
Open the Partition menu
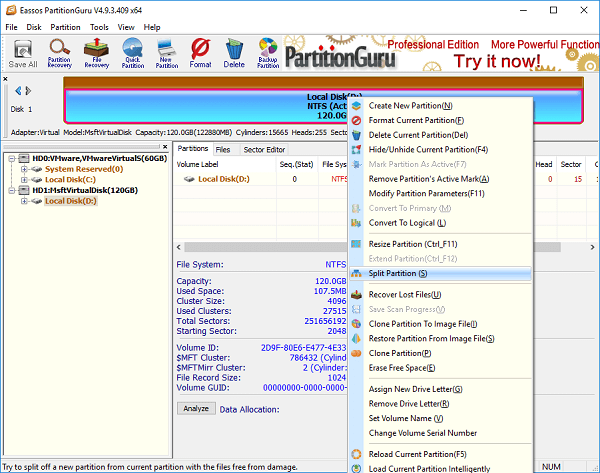[65, 27]
